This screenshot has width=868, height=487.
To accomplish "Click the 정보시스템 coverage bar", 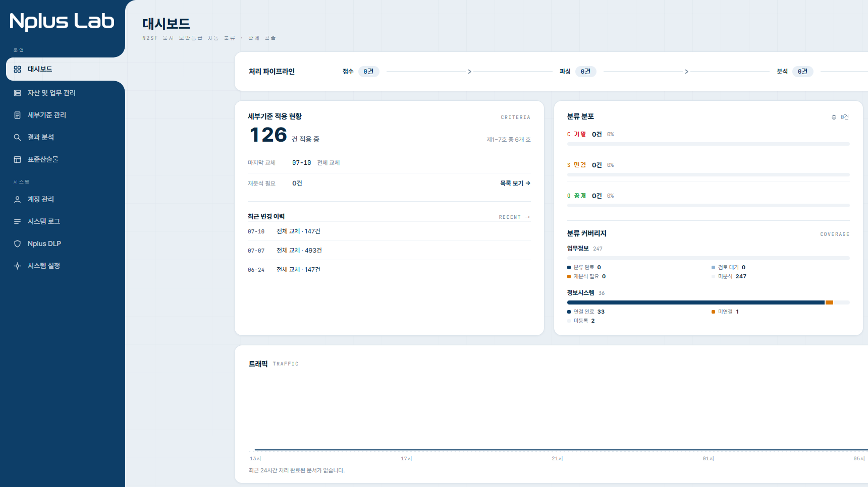I will 708,302.
